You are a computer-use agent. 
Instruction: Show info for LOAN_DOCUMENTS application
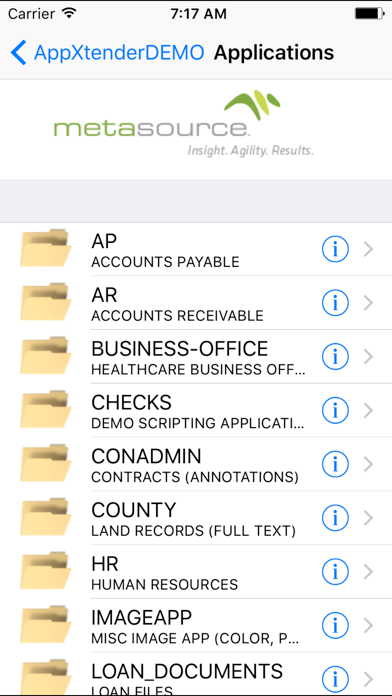click(335, 679)
